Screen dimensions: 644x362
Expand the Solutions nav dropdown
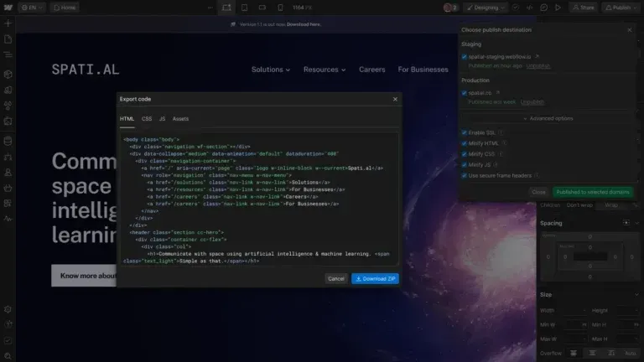tap(271, 70)
